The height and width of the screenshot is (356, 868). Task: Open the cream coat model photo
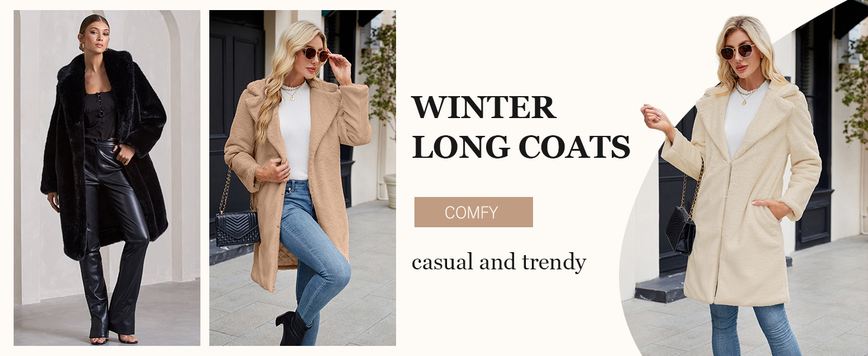744,178
